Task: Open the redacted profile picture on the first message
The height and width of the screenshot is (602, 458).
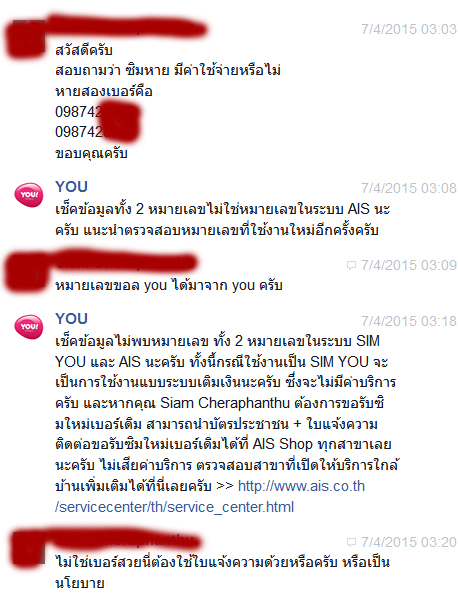Action: tap(27, 38)
